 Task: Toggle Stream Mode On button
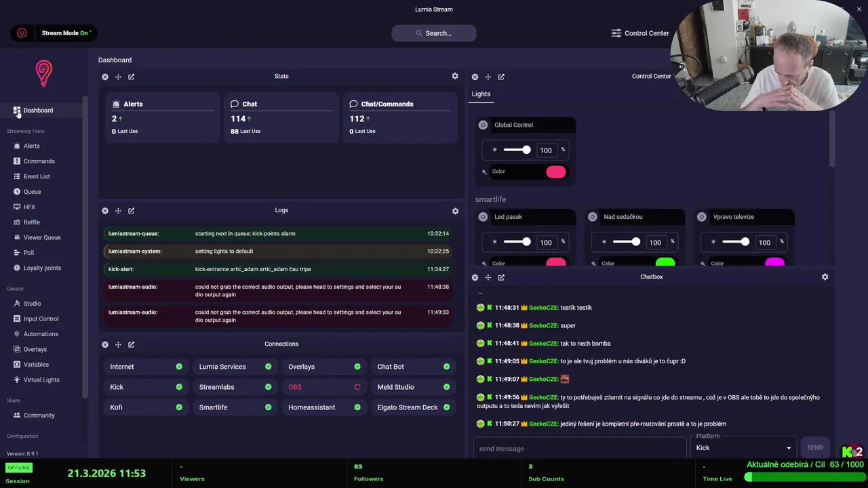[66, 33]
